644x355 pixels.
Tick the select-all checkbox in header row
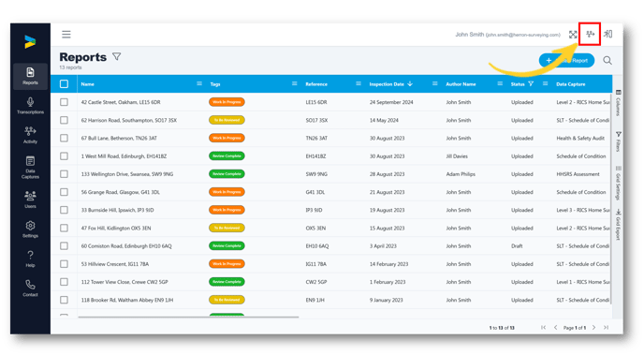[64, 83]
